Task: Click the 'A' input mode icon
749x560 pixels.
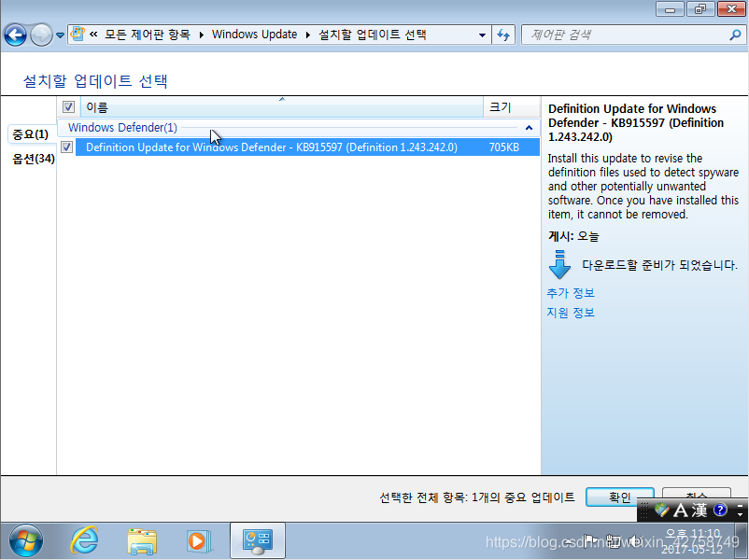Action: (x=680, y=511)
